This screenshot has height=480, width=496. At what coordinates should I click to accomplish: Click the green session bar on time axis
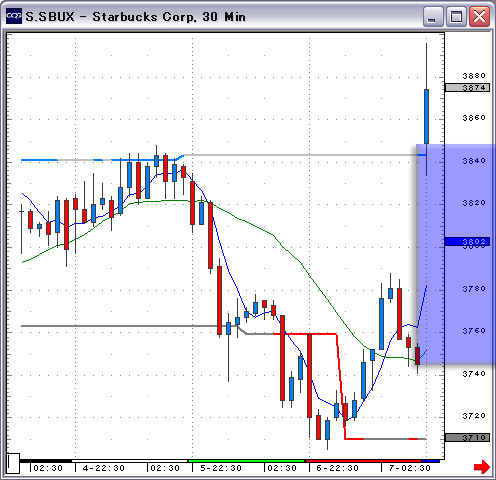[246, 461]
